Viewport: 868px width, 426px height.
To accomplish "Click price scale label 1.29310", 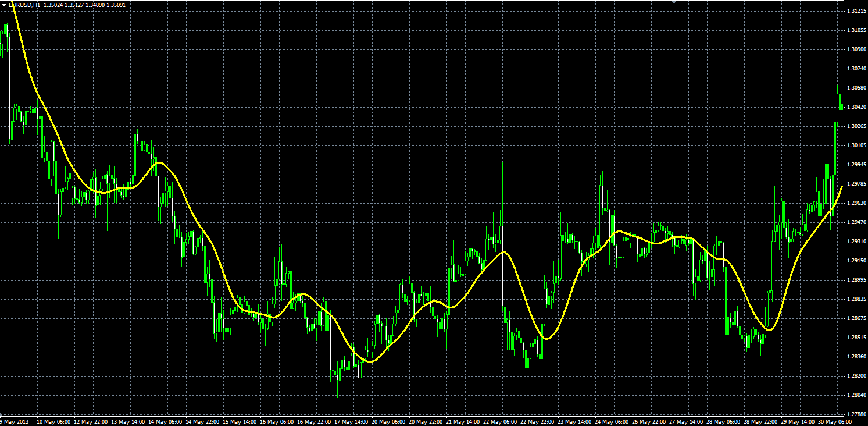I will (856, 242).
